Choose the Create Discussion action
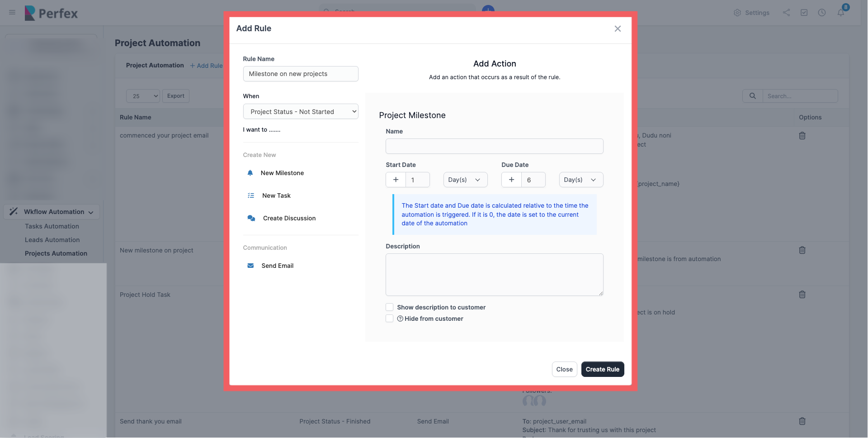 click(x=289, y=218)
